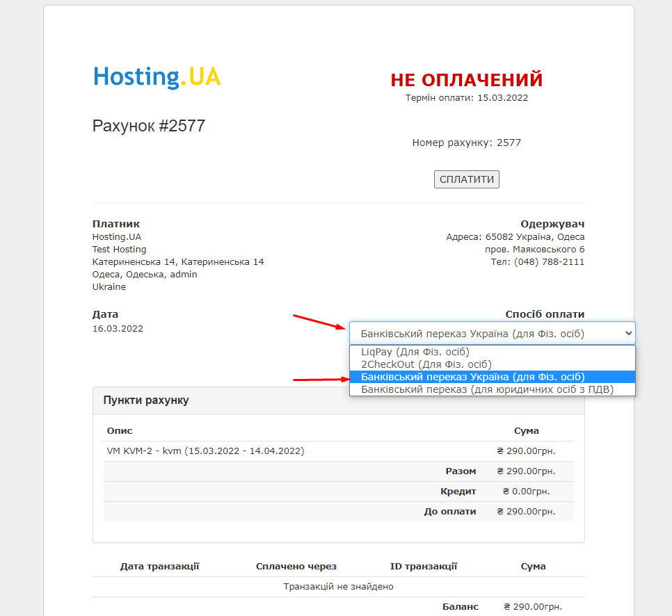Screen dimensions: 672x616
Task: Select 2CheckOut (Для Фіз. осіб) option
Action: pos(492,364)
